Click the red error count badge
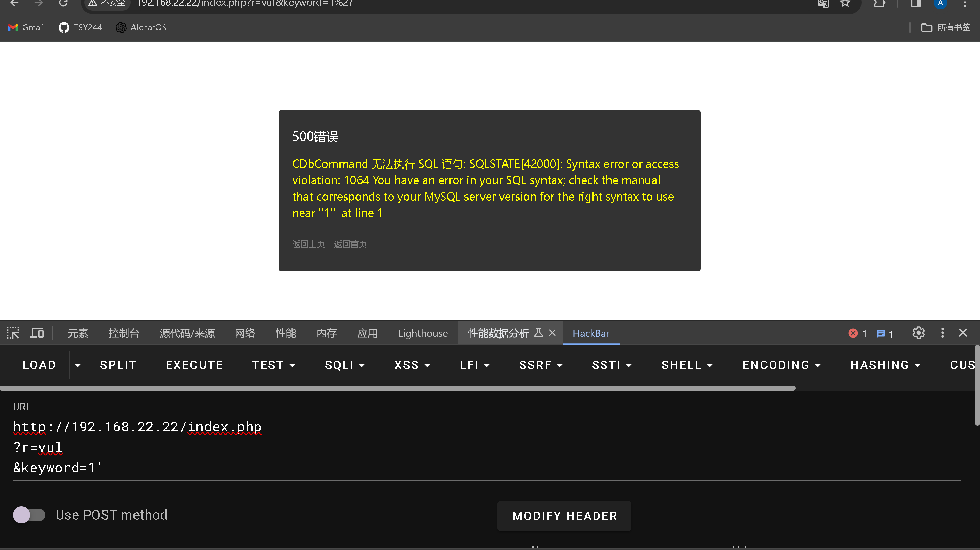Image resolution: width=980 pixels, height=550 pixels. click(x=857, y=333)
